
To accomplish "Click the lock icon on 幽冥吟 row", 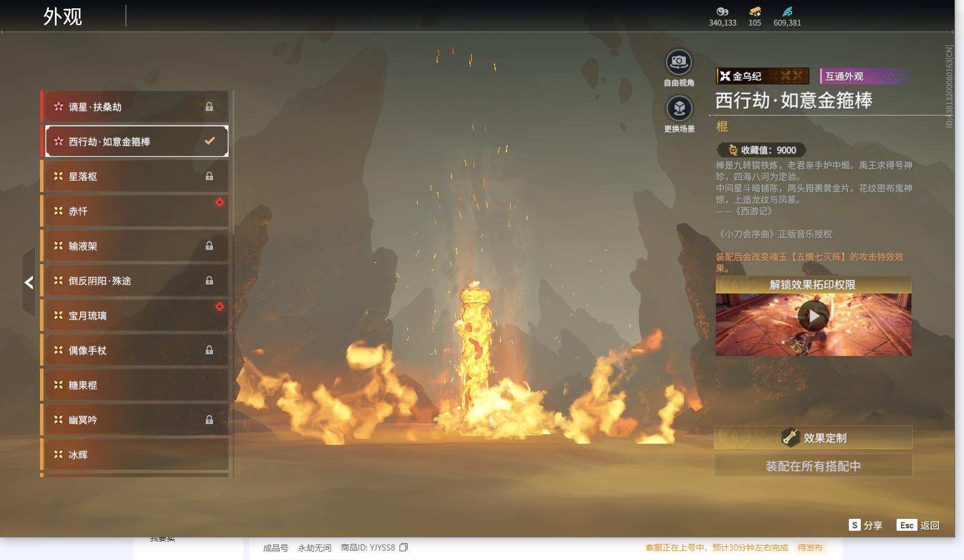I will click(209, 420).
